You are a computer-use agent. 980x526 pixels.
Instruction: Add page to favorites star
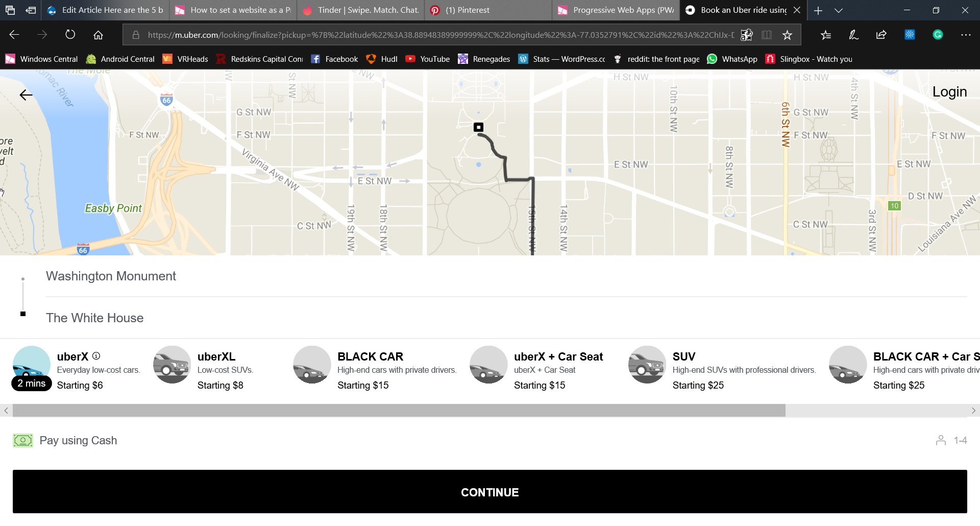pyautogui.click(x=787, y=35)
